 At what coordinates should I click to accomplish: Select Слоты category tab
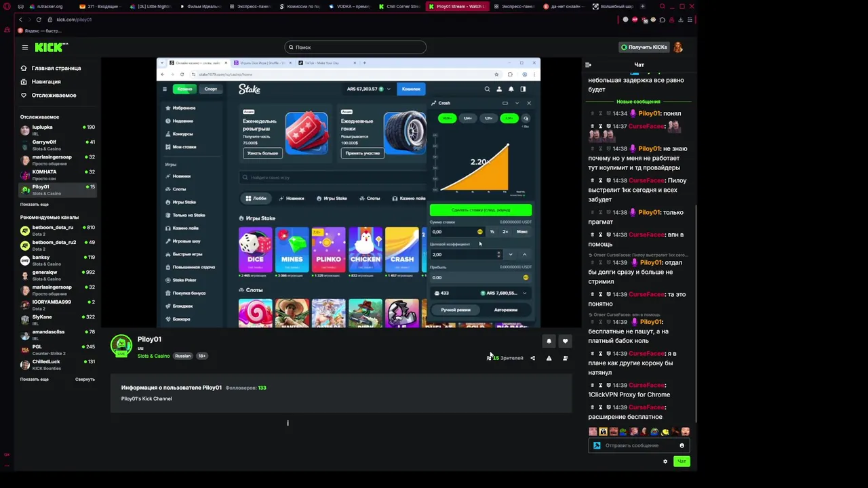tap(370, 199)
